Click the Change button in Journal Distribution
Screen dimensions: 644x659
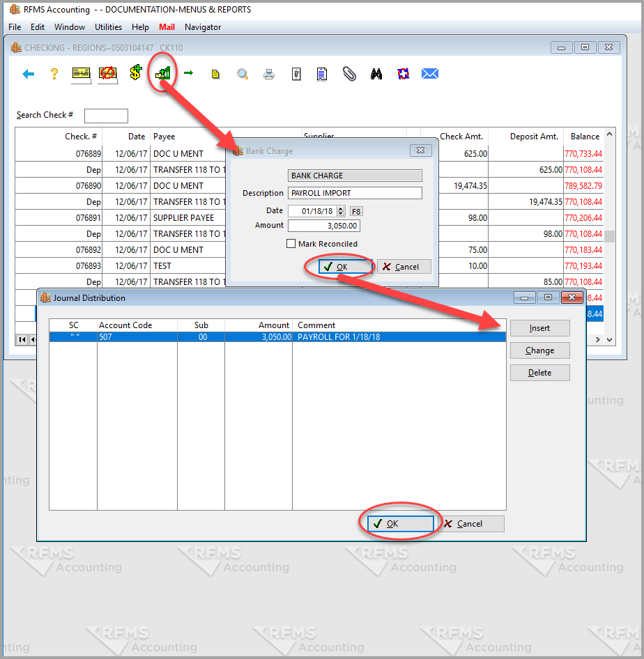click(x=539, y=350)
